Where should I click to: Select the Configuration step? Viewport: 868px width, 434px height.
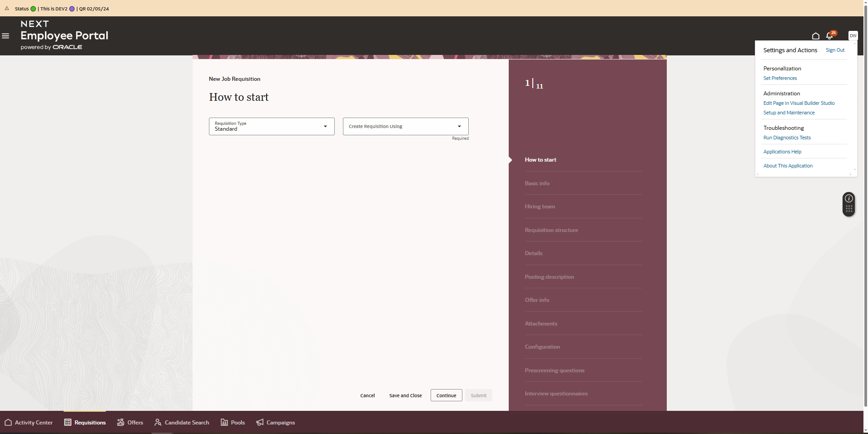pyautogui.click(x=542, y=347)
